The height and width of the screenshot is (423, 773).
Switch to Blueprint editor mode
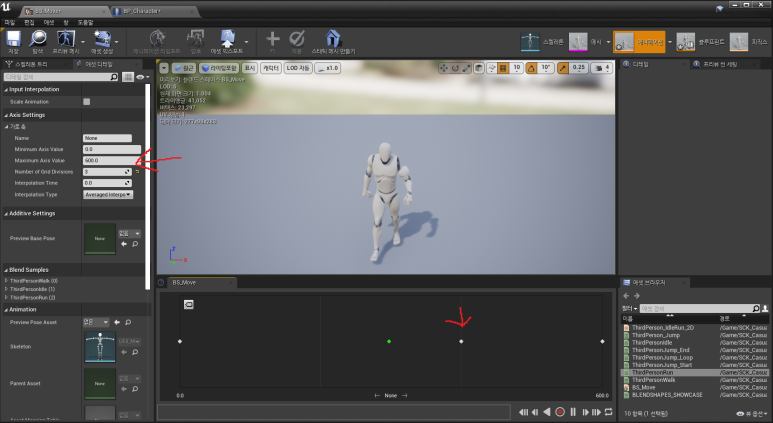coord(700,42)
